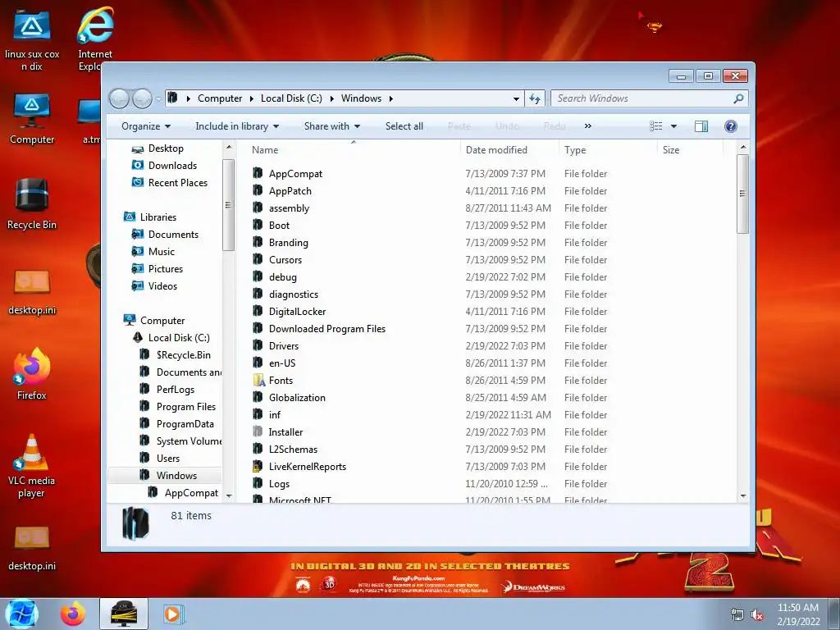
Task: Open Include in library dropdown
Action: (x=237, y=126)
